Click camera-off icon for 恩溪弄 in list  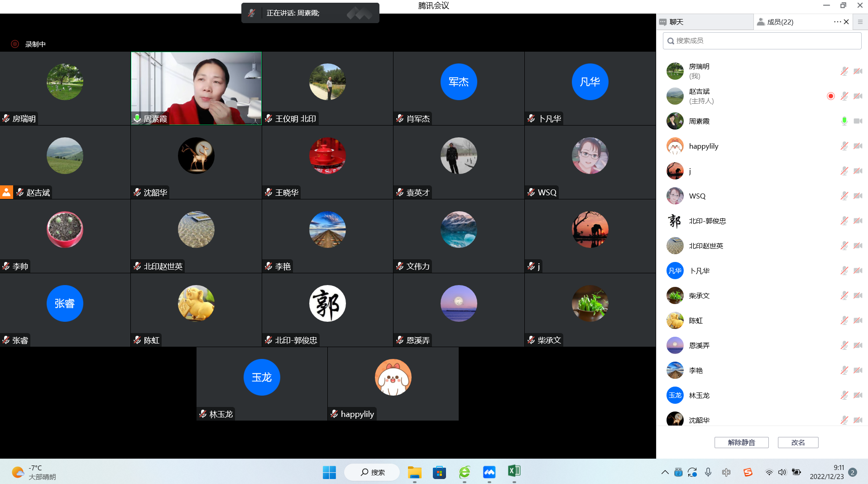[x=858, y=345]
